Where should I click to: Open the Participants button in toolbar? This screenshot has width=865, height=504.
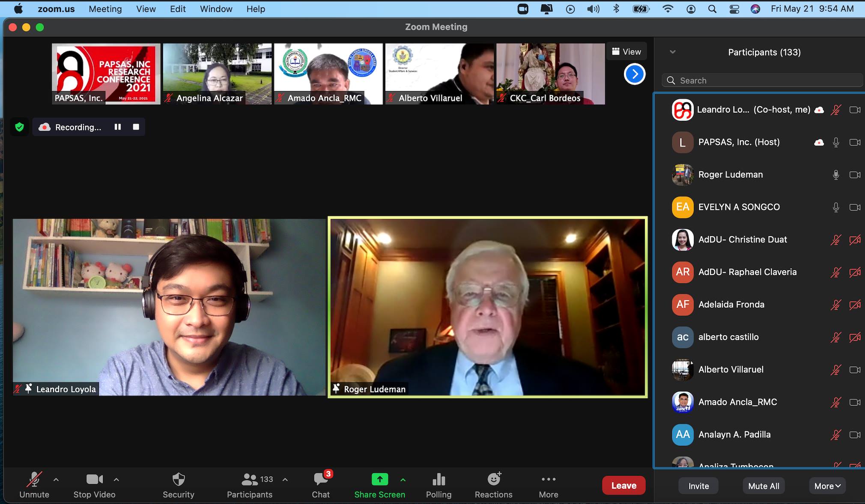[x=250, y=485]
